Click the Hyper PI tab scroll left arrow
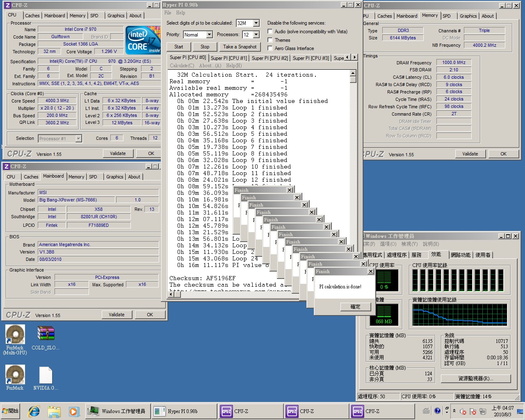 point(348,57)
